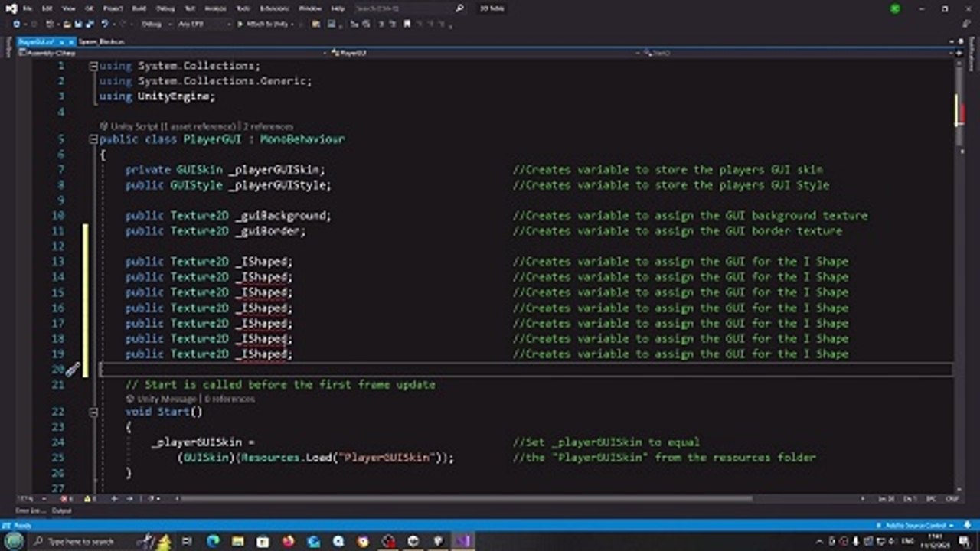Open the Help menu
Image resolution: width=980 pixels, height=551 pixels.
click(x=338, y=8)
